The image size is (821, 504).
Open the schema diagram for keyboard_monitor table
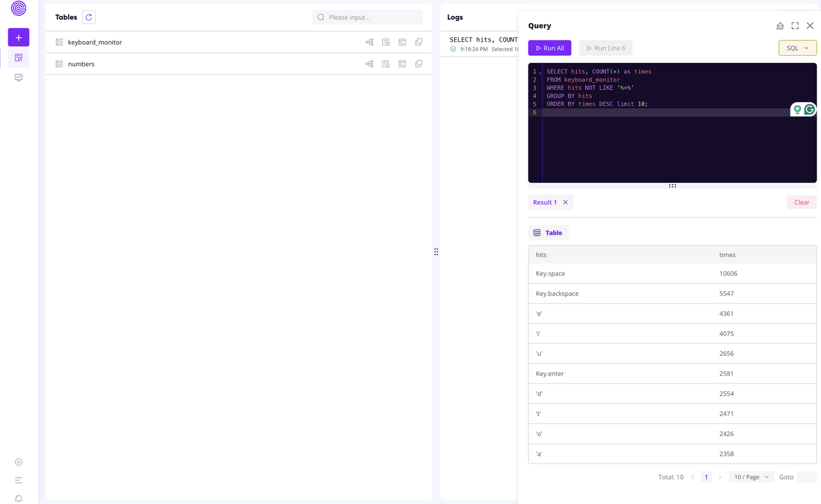[x=369, y=42]
